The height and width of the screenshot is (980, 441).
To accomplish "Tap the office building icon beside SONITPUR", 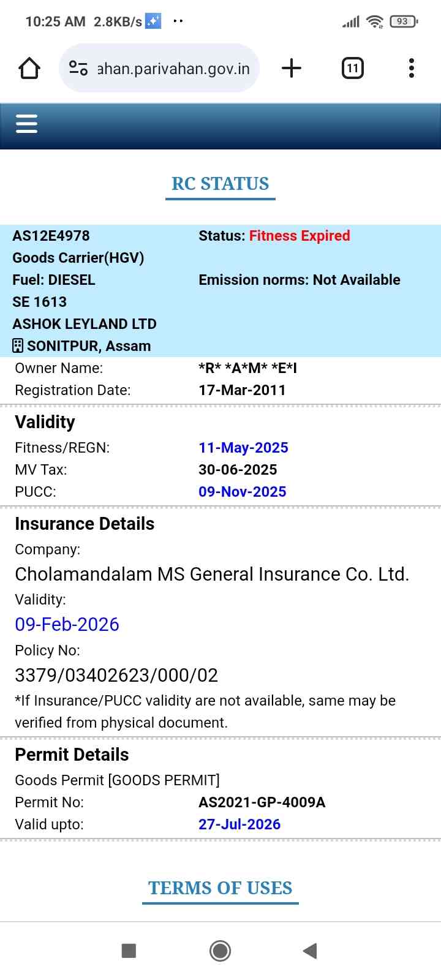I will pyautogui.click(x=18, y=346).
